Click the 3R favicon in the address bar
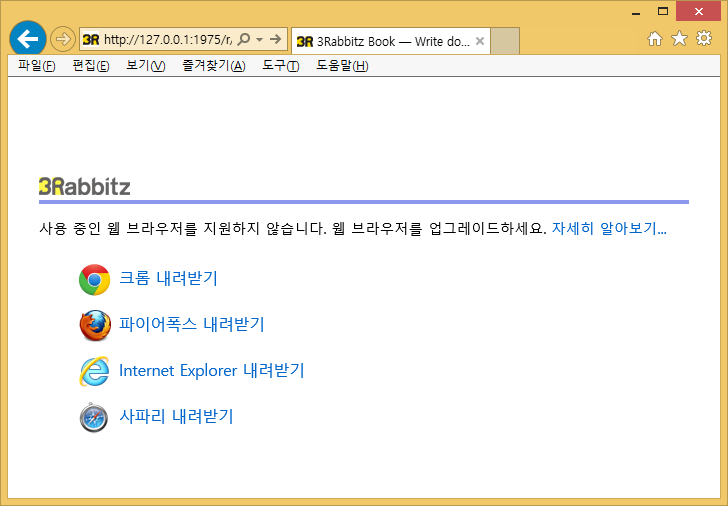The height and width of the screenshot is (506, 728). (x=91, y=39)
